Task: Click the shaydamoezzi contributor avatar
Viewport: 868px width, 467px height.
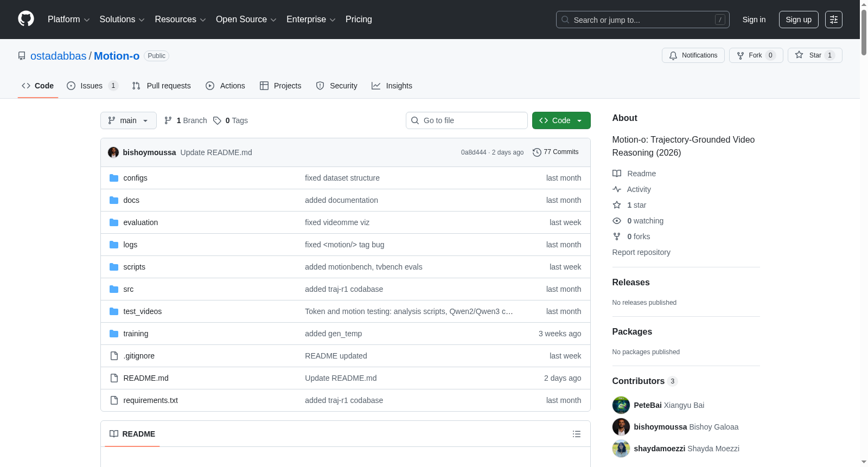Action: [x=621, y=449]
